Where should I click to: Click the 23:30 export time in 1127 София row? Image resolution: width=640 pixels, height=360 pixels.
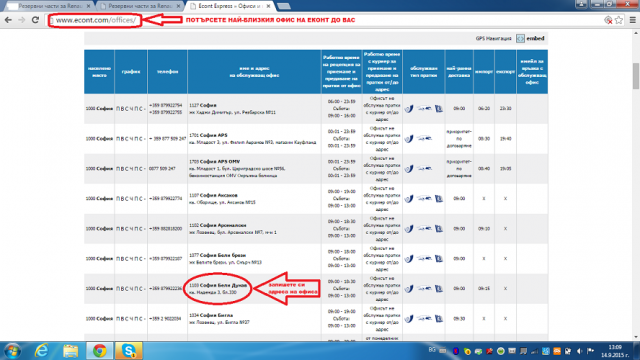click(x=505, y=109)
